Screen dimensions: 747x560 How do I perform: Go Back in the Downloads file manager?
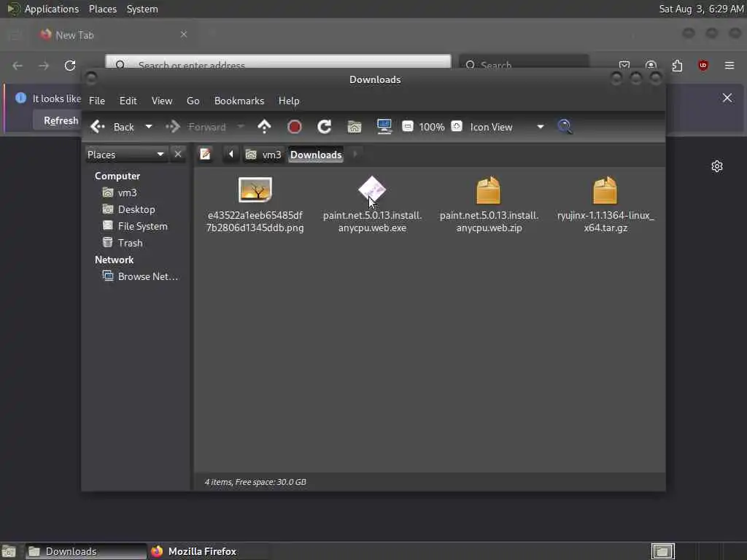[112, 127]
